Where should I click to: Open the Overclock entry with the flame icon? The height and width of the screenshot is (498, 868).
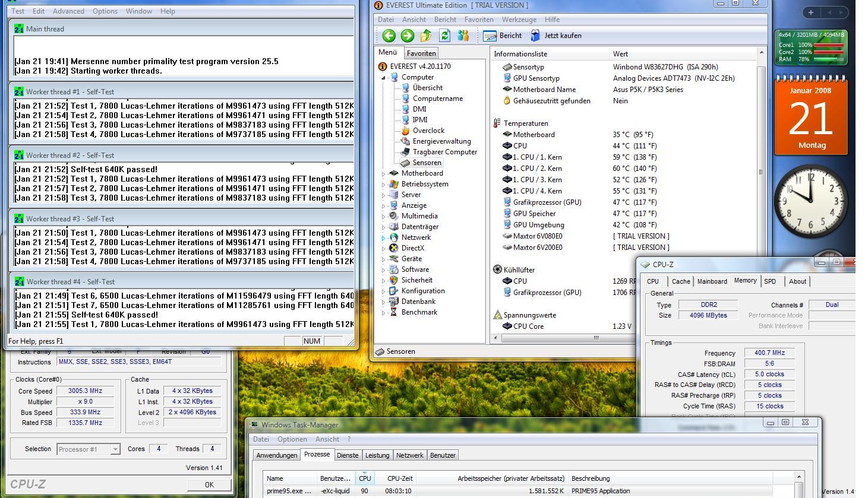click(x=422, y=131)
